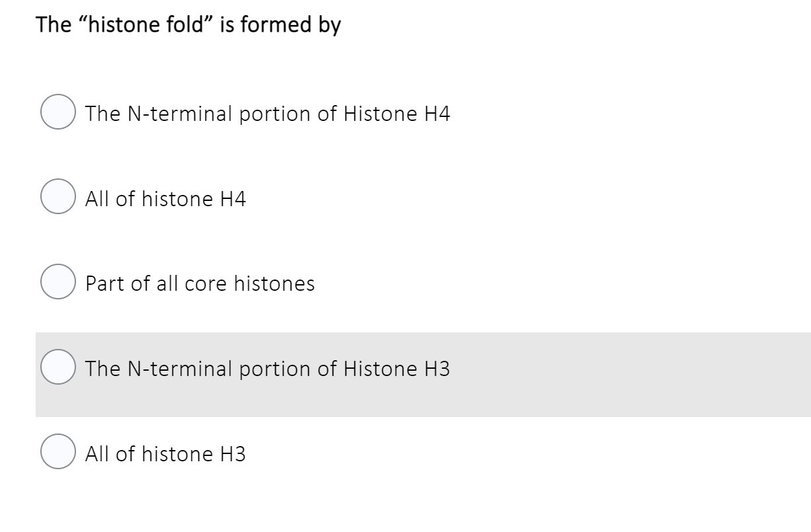Click the question title 'The histone fold is formed by'

click(188, 24)
